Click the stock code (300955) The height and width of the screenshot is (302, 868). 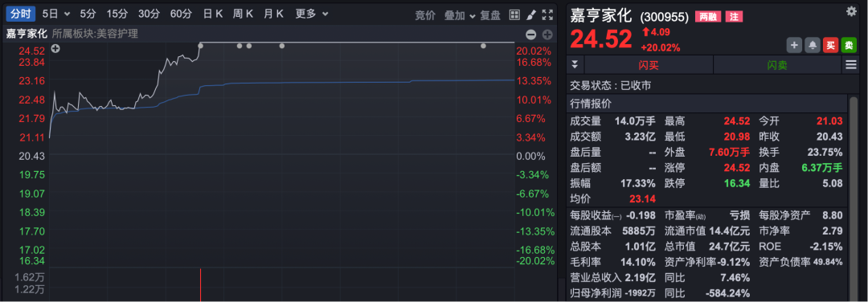click(665, 17)
